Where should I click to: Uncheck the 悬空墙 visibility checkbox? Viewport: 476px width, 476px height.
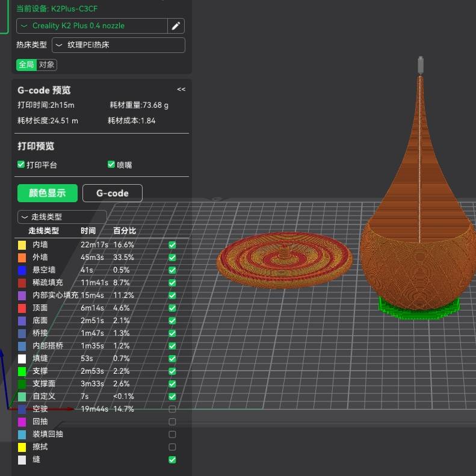[x=172, y=270]
